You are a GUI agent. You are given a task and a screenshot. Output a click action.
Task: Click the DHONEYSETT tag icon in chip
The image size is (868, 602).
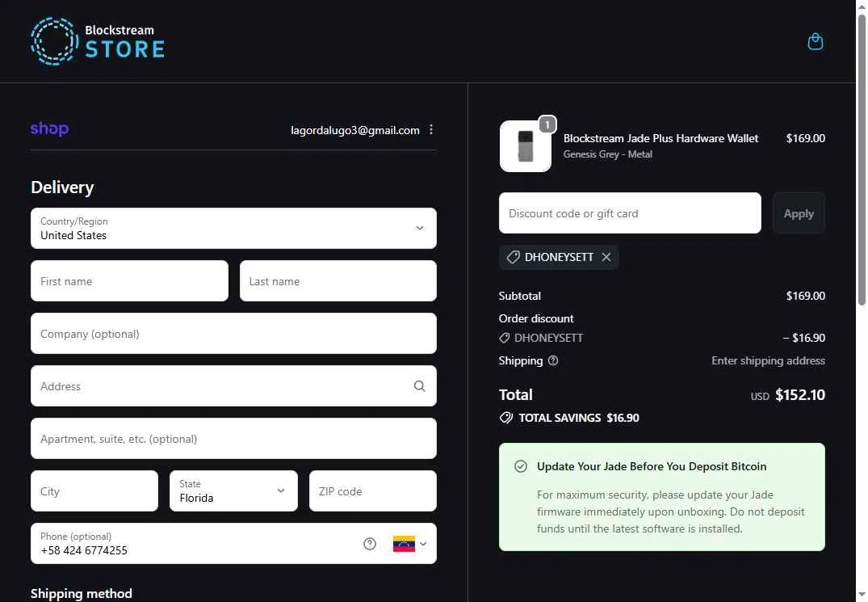point(514,257)
